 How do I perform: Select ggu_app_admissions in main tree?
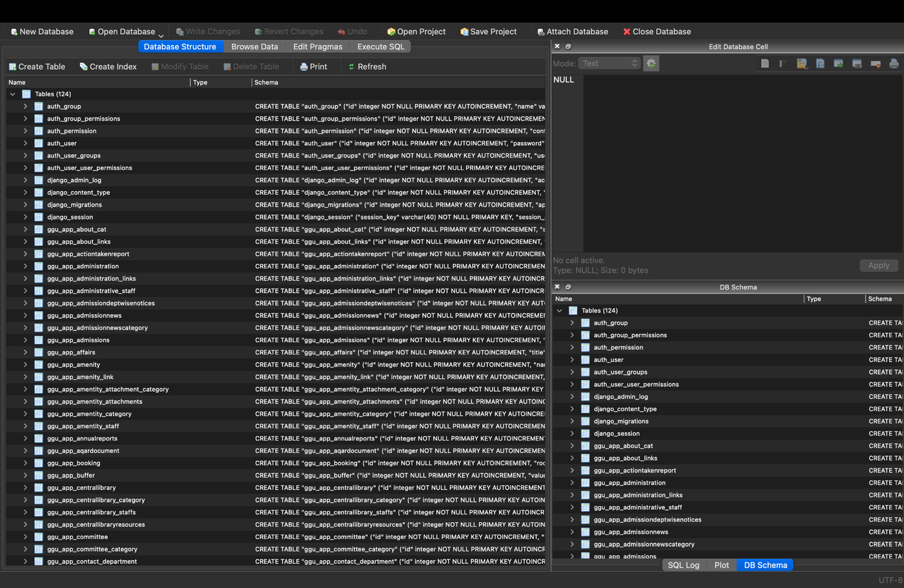(x=78, y=340)
